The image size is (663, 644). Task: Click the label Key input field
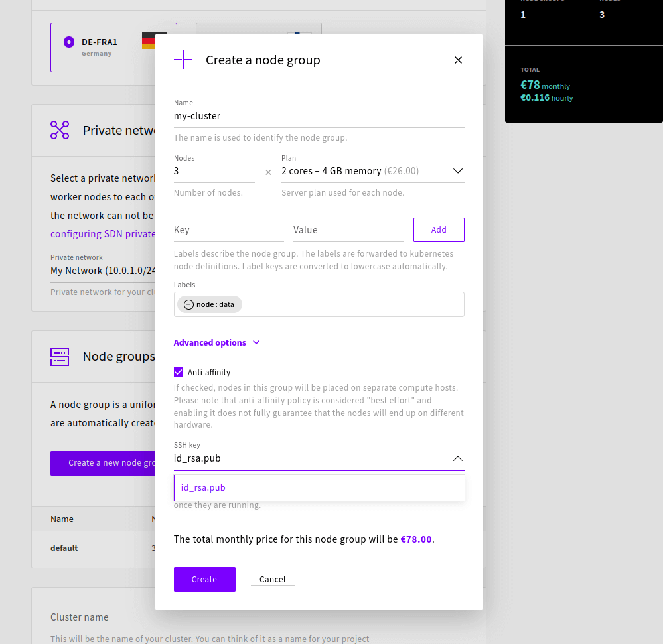tap(229, 230)
